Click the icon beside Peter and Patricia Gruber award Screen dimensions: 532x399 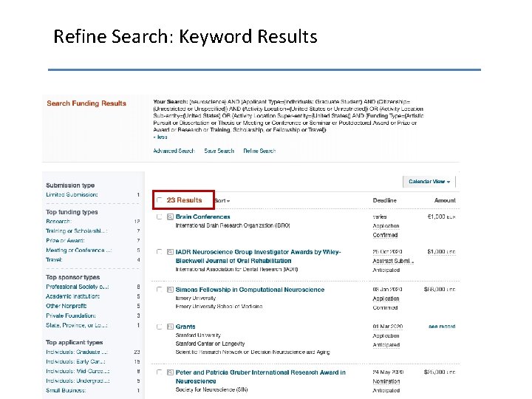coord(169,372)
